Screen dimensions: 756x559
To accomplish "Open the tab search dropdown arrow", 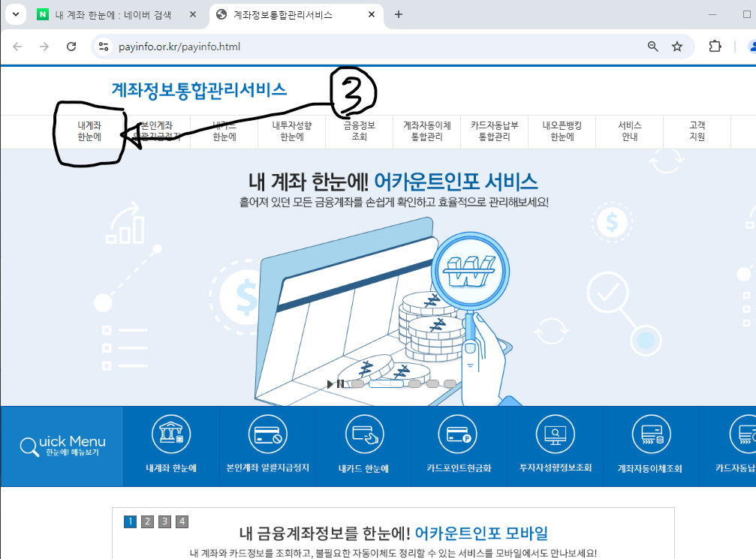I will 16,14.
